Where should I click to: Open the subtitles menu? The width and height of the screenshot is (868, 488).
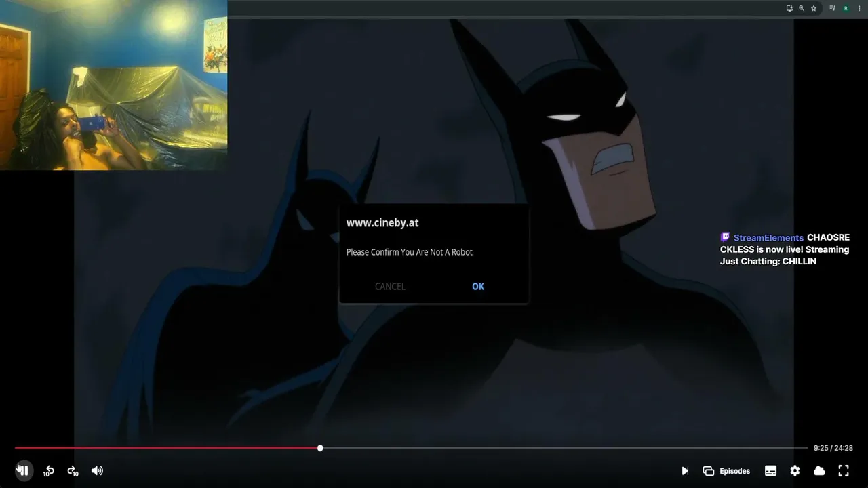(x=770, y=471)
